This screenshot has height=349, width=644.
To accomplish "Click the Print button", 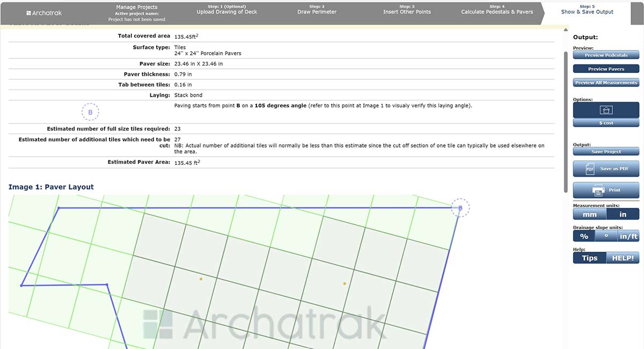I will 606,190.
